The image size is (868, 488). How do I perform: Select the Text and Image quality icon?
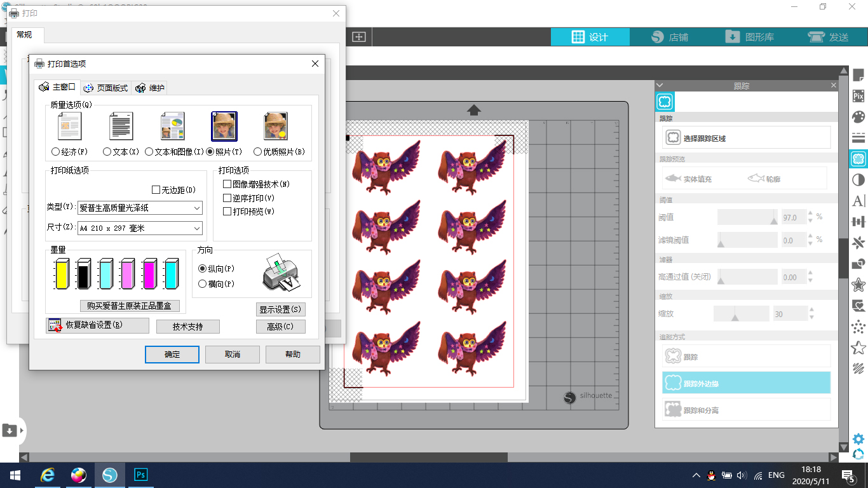172,126
